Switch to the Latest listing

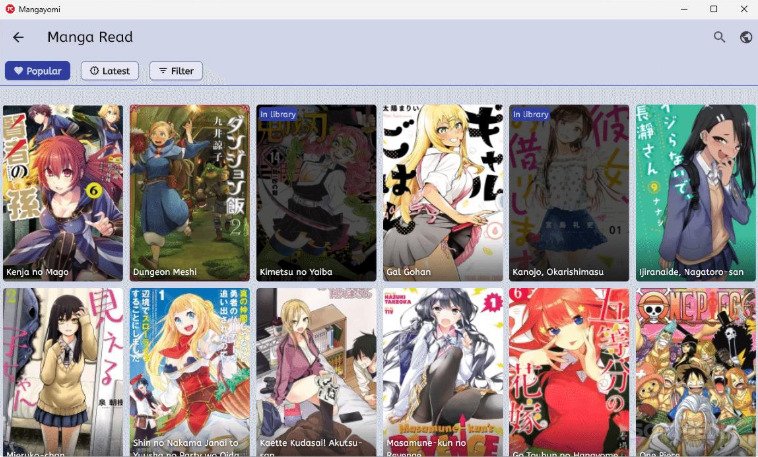pos(110,71)
